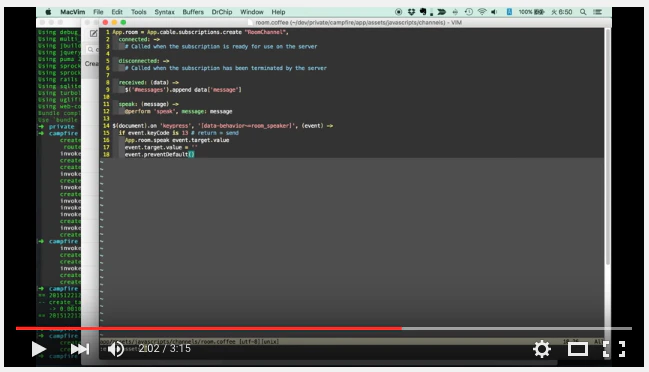The width and height of the screenshot is (649, 372).
Task: Click the event.preventDefault() line
Action: tap(159, 154)
